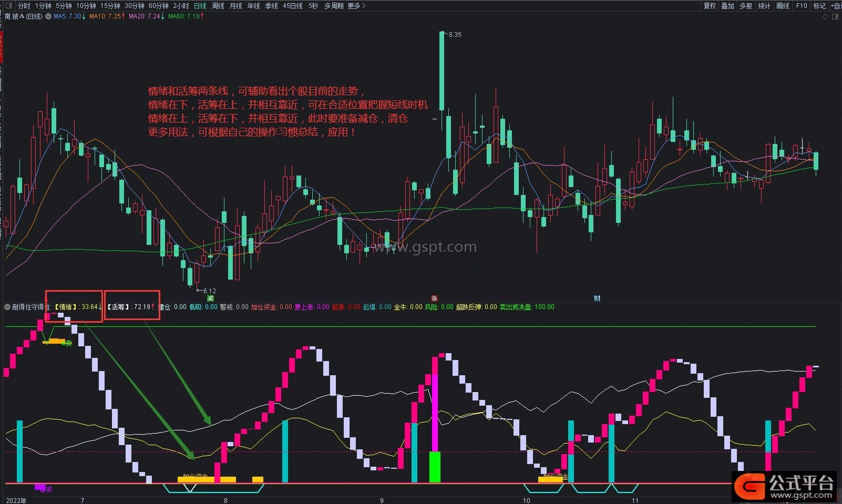Screen dimensions: 842x504
Task: Click the MA60: 7.18 indicator label
Action: click(186, 17)
